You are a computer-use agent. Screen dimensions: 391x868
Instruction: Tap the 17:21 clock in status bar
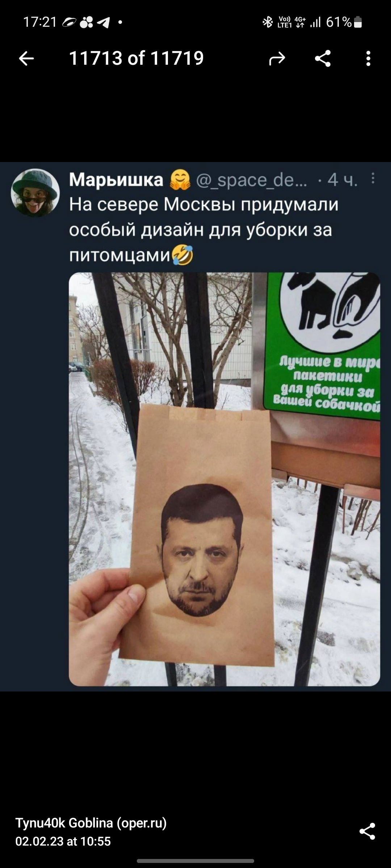[40, 22]
